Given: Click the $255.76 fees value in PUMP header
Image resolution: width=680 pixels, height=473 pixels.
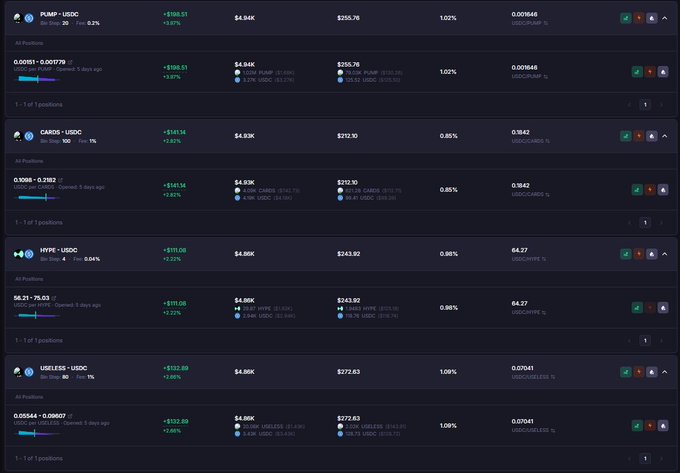Looking at the screenshot, I should click(x=348, y=18).
